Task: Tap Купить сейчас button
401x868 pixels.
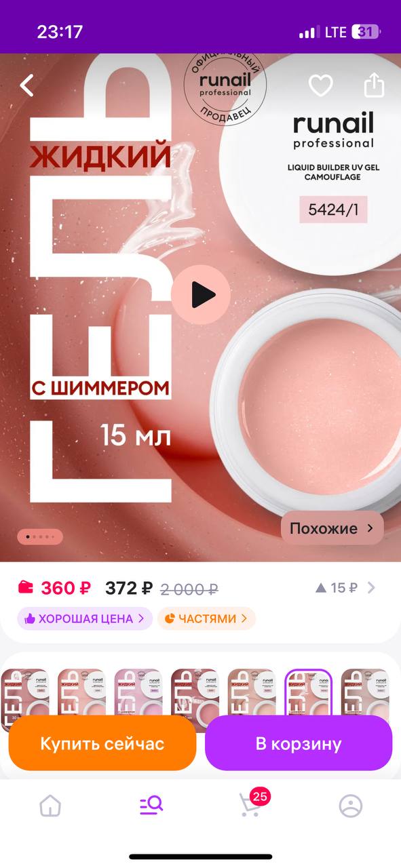Action: click(x=102, y=743)
